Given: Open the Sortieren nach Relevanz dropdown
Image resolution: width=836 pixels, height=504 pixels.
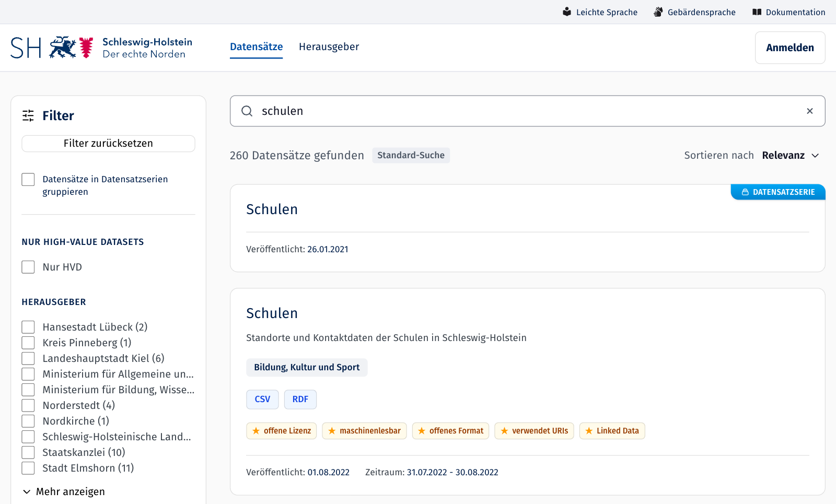Looking at the screenshot, I should tap(791, 155).
